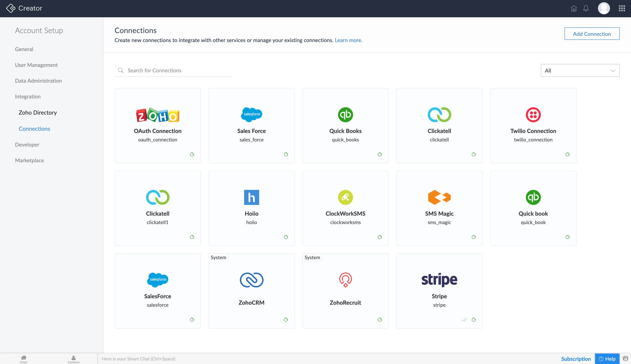
Task: Click the plug icon on clickatell1 card
Action: tap(192, 237)
